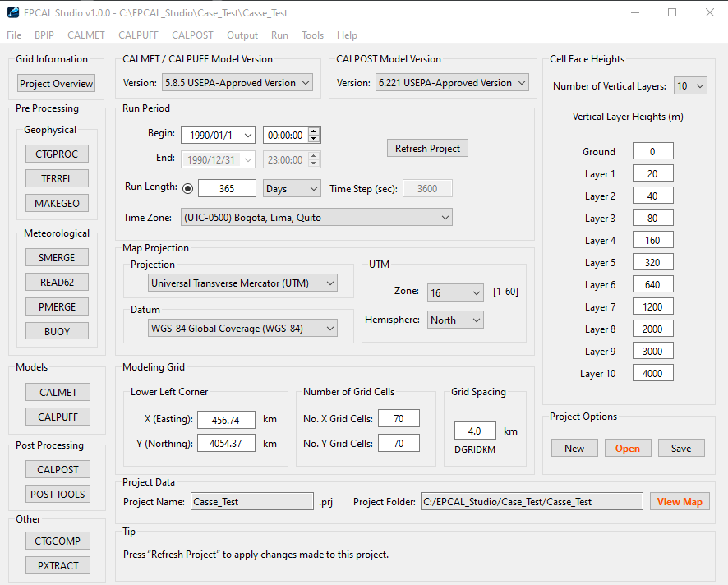
Task: Open the CALMET model button in Models
Action: [x=58, y=392]
